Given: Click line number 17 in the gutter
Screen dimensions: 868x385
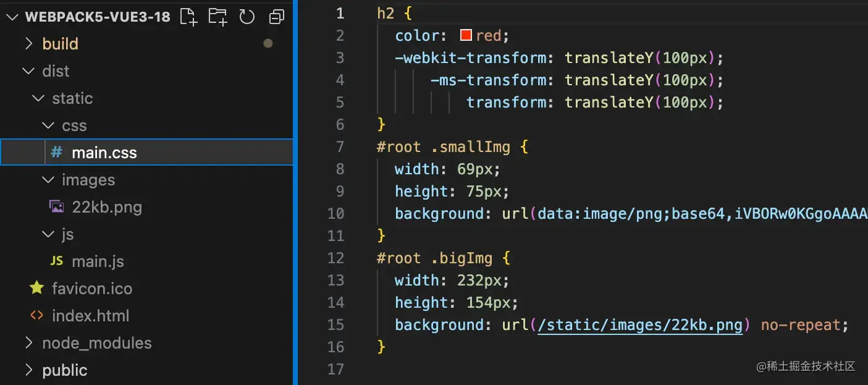Looking at the screenshot, I should 335,370.
